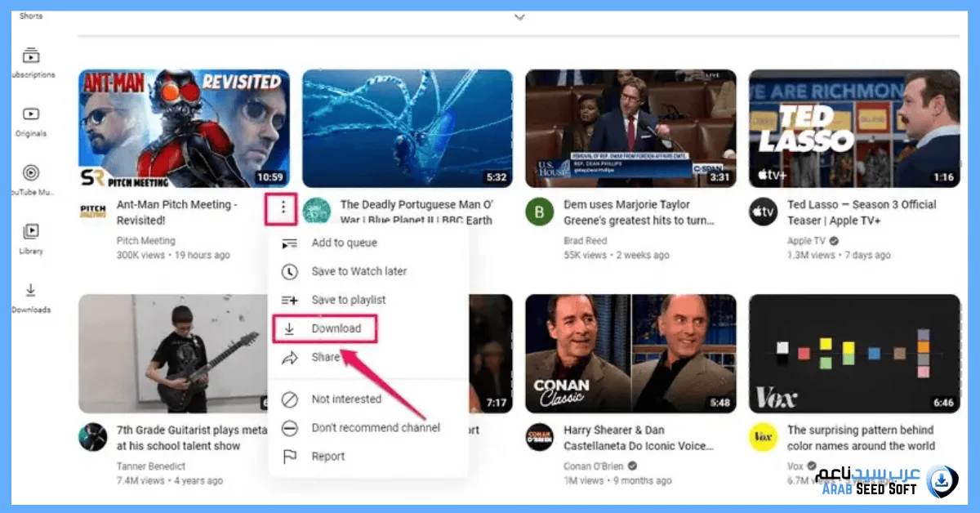Click the three-dot menu beside Ant-Man video

point(282,210)
